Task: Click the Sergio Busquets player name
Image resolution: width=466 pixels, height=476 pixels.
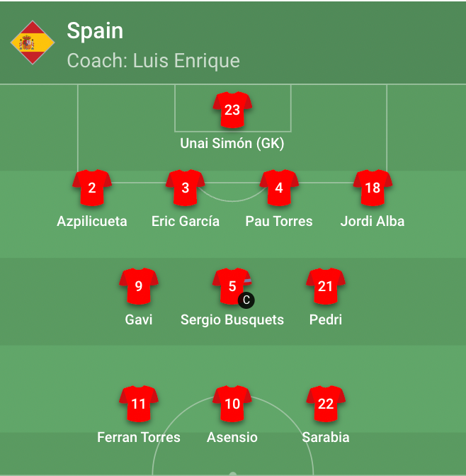Action: click(x=232, y=319)
